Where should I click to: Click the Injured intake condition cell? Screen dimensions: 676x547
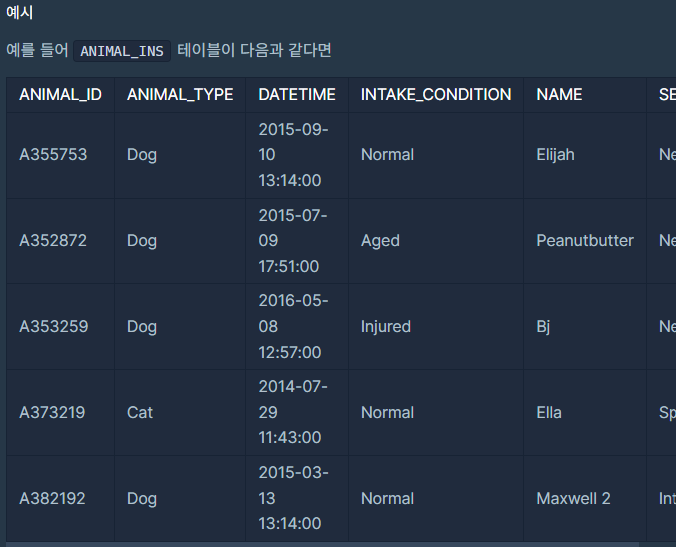(x=435, y=327)
